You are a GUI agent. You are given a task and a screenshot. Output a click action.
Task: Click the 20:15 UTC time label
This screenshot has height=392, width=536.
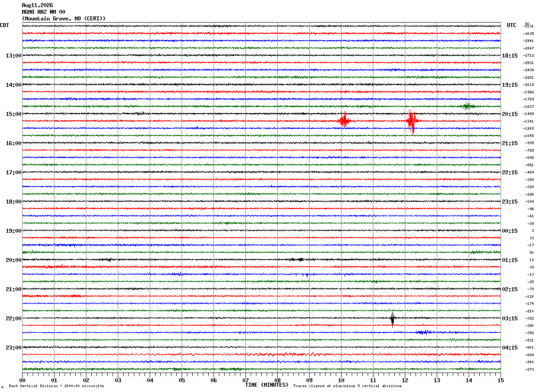(x=510, y=114)
